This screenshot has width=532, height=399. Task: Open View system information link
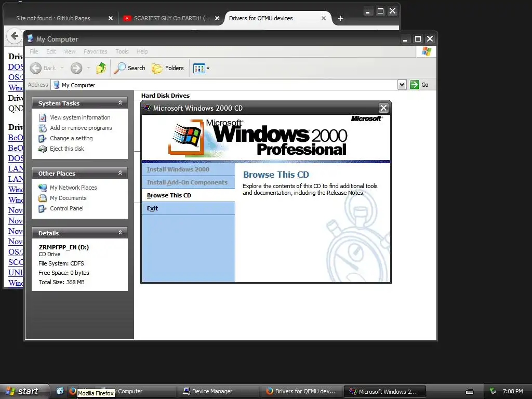click(80, 117)
